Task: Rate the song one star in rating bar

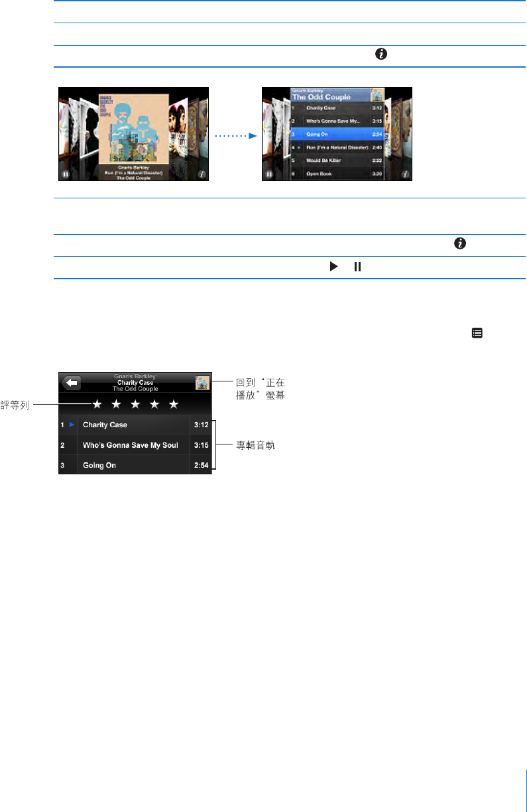Action: coord(96,403)
